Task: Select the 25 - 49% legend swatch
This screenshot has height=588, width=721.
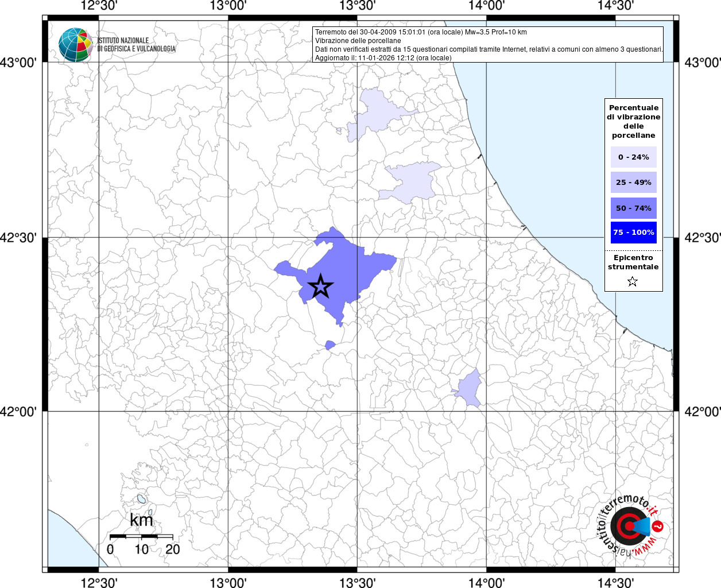Action: coord(634,182)
